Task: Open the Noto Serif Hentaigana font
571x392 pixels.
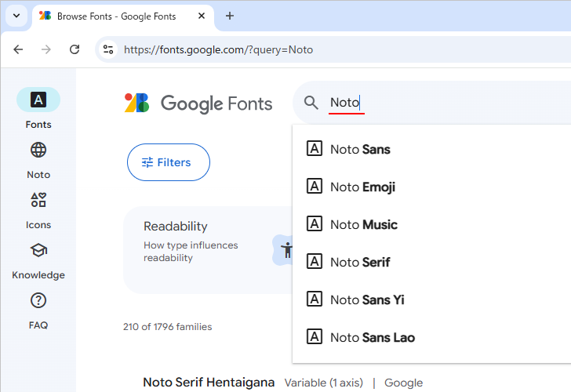Action: (x=209, y=383)
